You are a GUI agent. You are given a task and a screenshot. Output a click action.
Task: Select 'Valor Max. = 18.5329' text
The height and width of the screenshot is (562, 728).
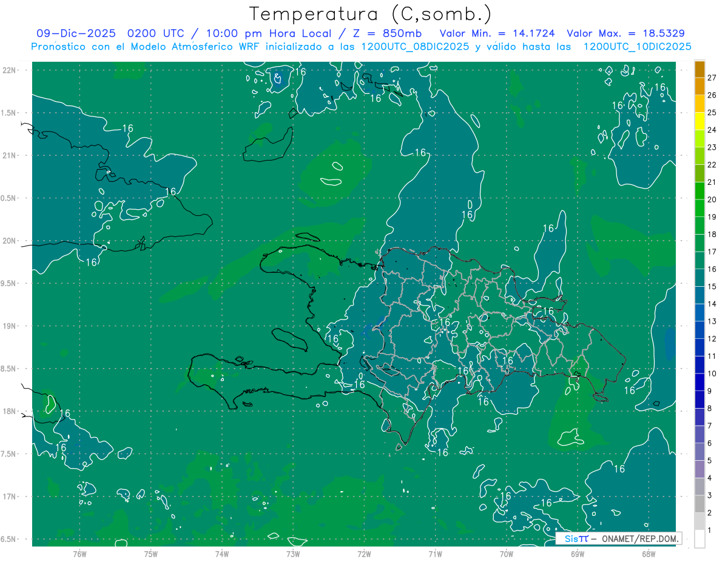[625, 33]
